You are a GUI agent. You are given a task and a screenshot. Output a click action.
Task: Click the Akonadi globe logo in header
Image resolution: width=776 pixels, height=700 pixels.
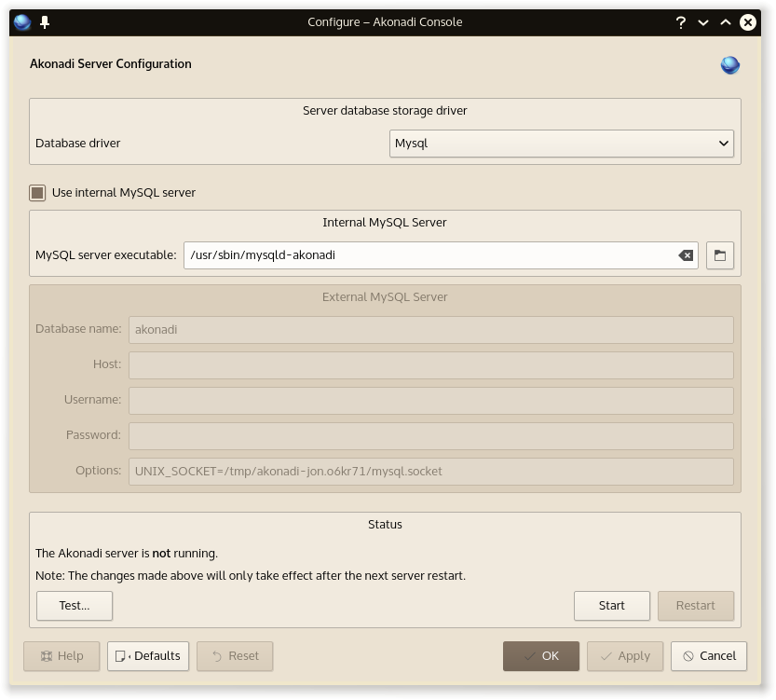730,64
